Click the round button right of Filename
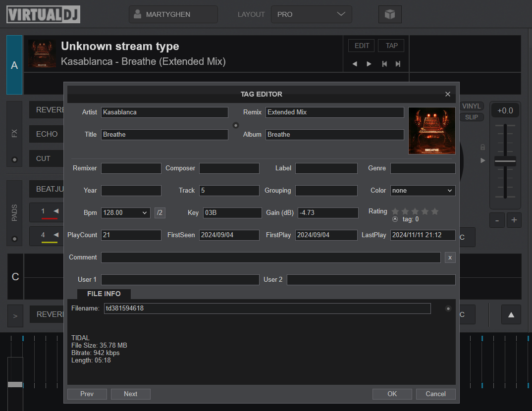This screenshot has height=411, width=532. coord(448,308)
